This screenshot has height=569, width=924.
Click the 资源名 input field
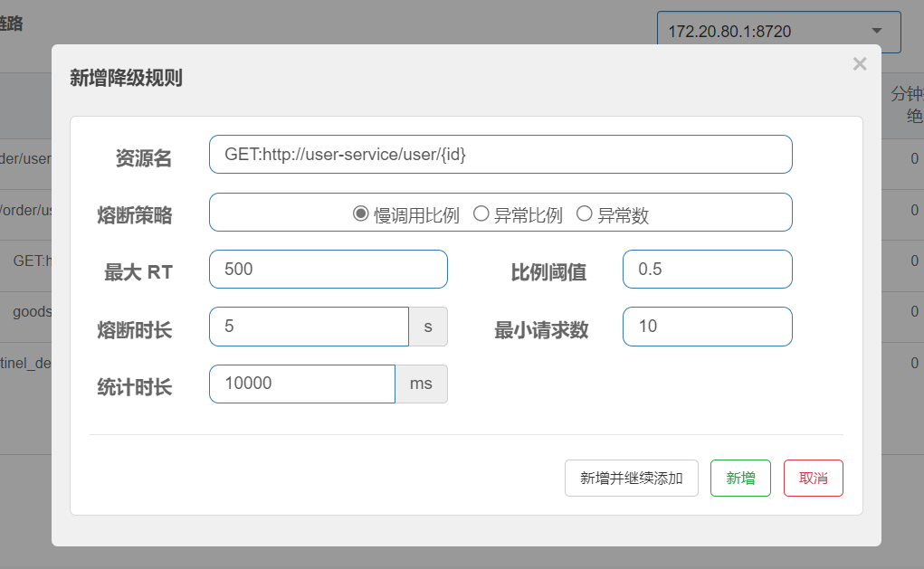(x=500, y=155)
